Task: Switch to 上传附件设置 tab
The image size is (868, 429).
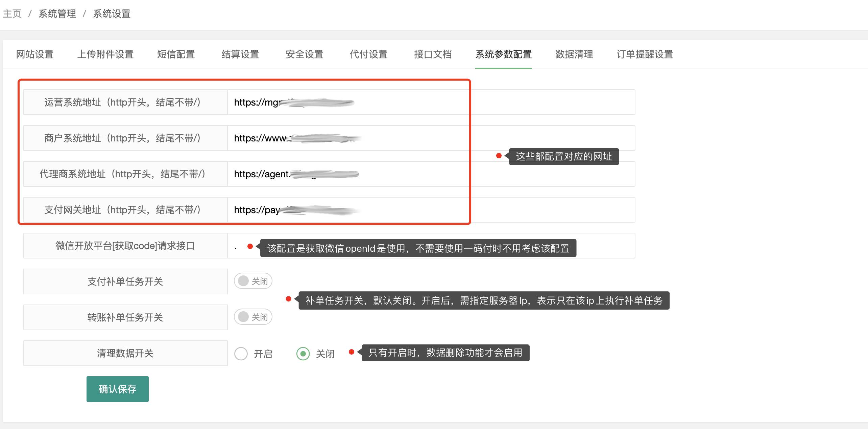Action: click(x=105, y=54)
